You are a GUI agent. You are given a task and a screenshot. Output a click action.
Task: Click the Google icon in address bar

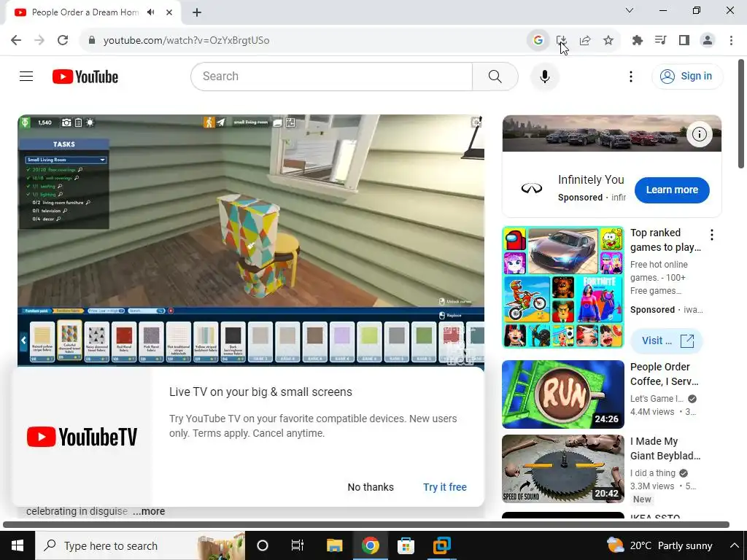(x=538, y=41)
